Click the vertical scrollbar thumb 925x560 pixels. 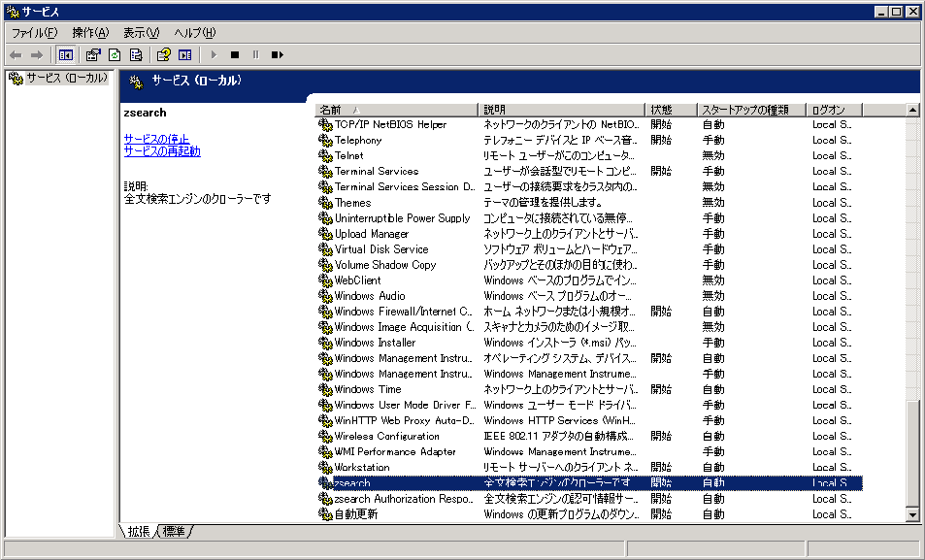coord(912,453)
